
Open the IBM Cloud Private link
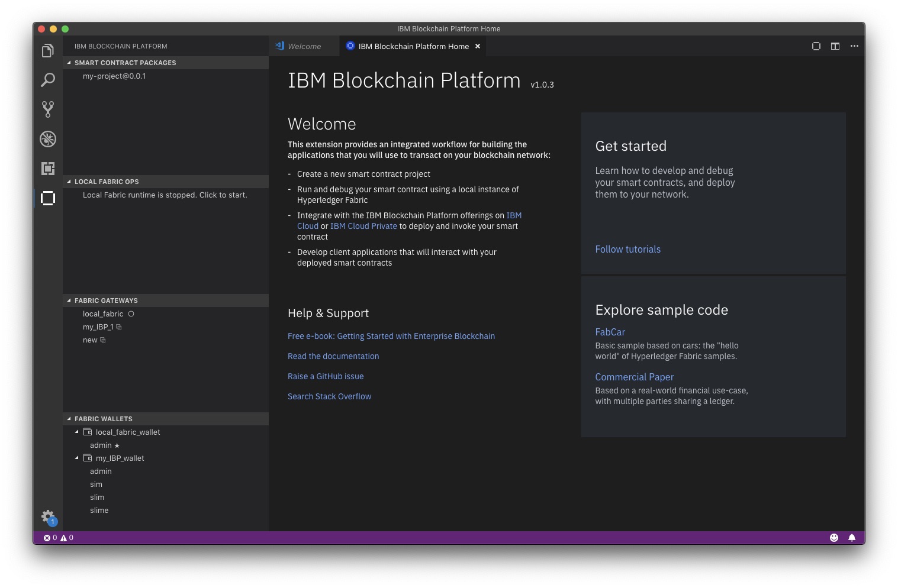pos(363,226)
